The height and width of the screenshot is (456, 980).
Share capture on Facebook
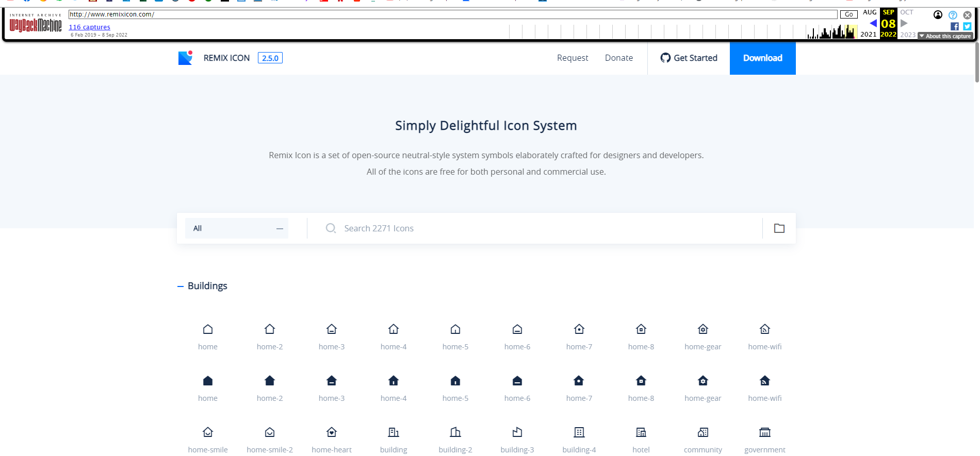(955, 26)
